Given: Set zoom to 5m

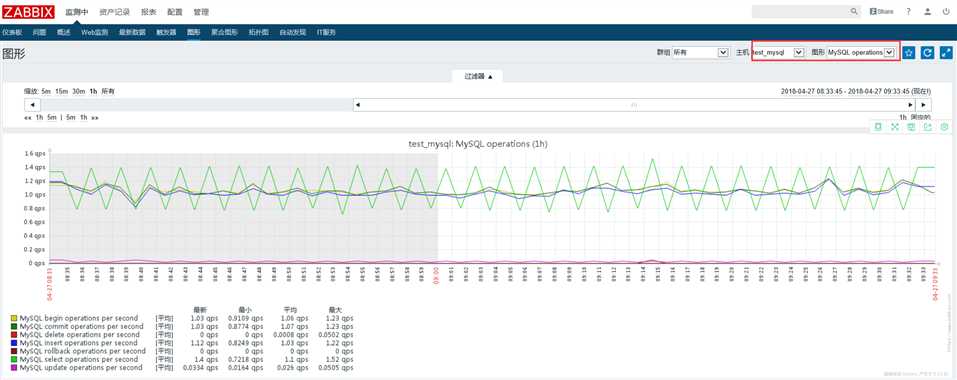Looking at the screenshot, I should click(x=46, y=91).
